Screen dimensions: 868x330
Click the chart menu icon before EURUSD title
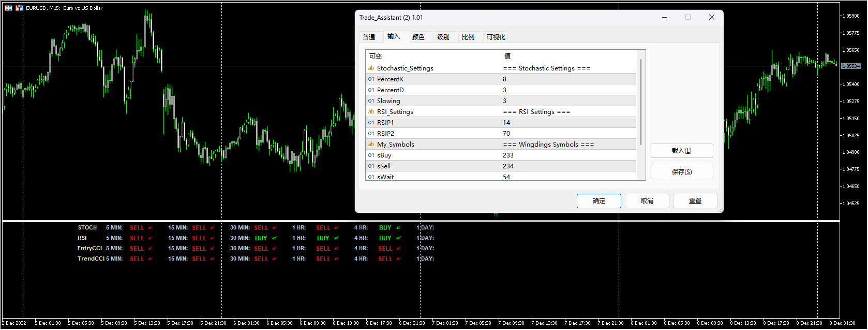click(x=8, y=8)
